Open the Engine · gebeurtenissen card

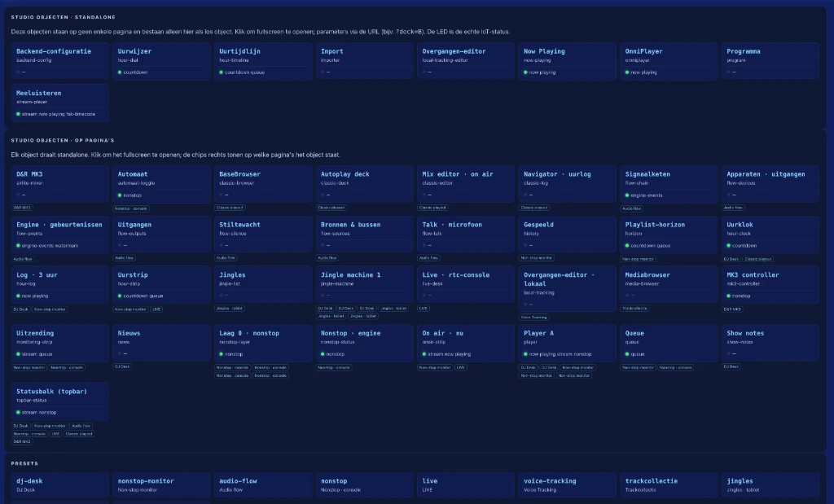coord(60,234)
